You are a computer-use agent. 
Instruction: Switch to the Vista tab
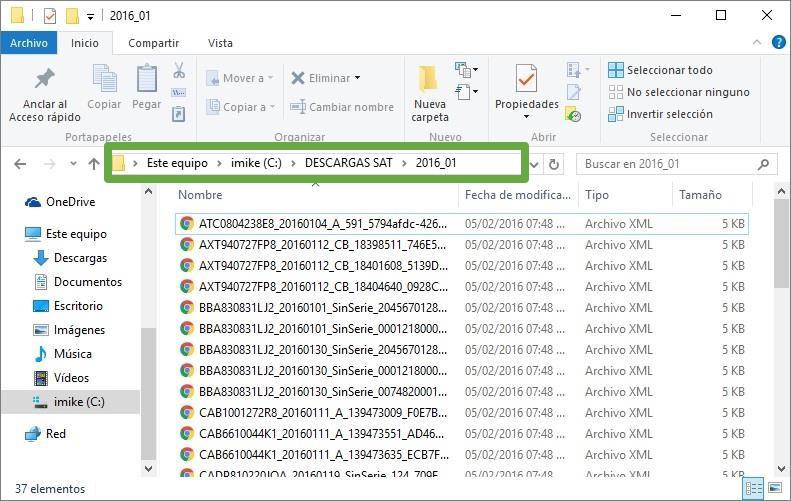coord(220,43)
